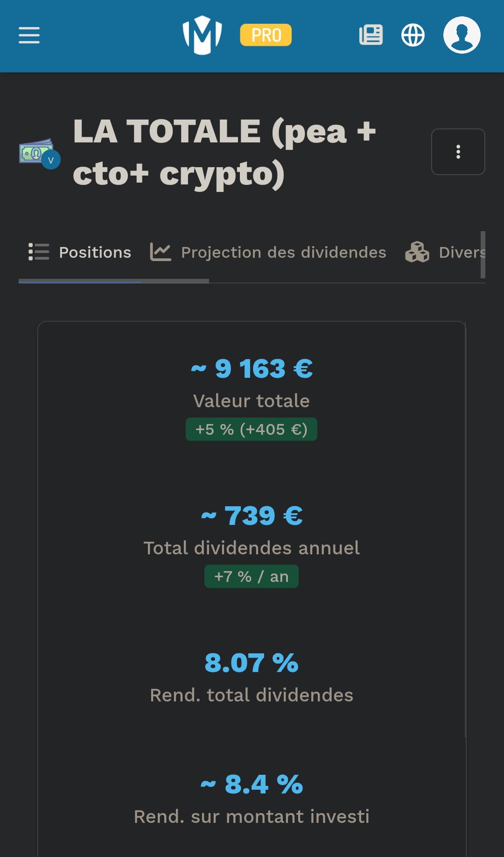Click the PRO badge

(266, 35)
